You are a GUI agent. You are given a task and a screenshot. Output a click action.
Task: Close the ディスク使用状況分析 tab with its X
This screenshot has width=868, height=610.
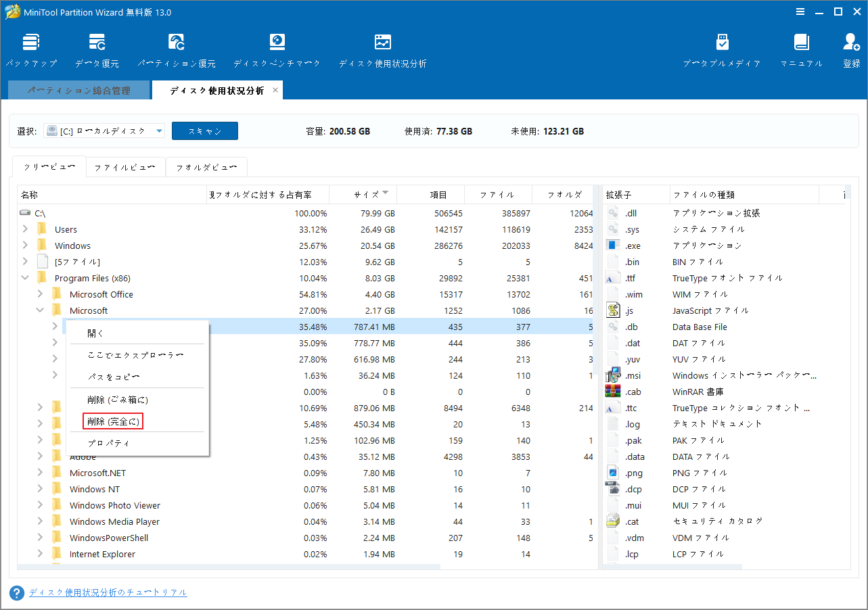coord(275,89)
